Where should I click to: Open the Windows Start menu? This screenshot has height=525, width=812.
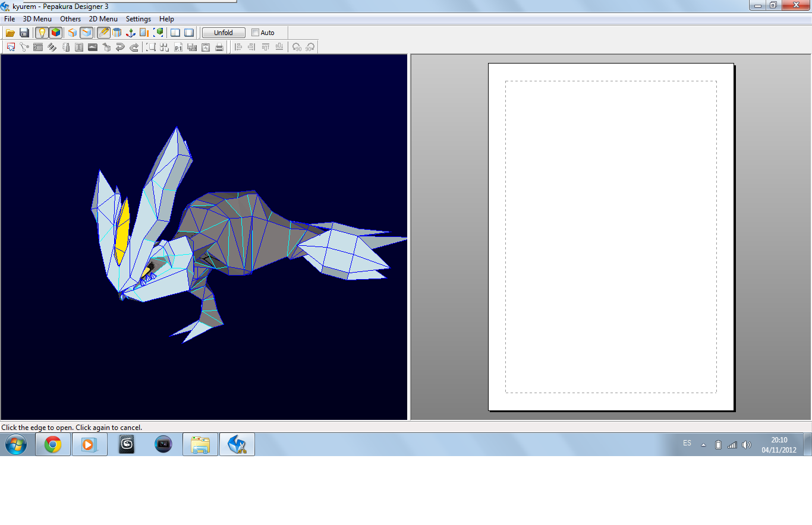16,444
